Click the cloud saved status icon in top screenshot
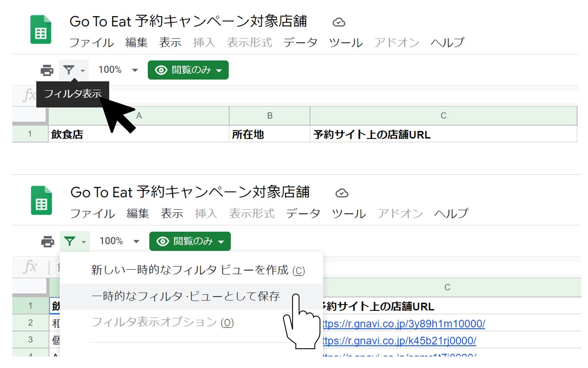Screen dimensions: 588x368 339,22
